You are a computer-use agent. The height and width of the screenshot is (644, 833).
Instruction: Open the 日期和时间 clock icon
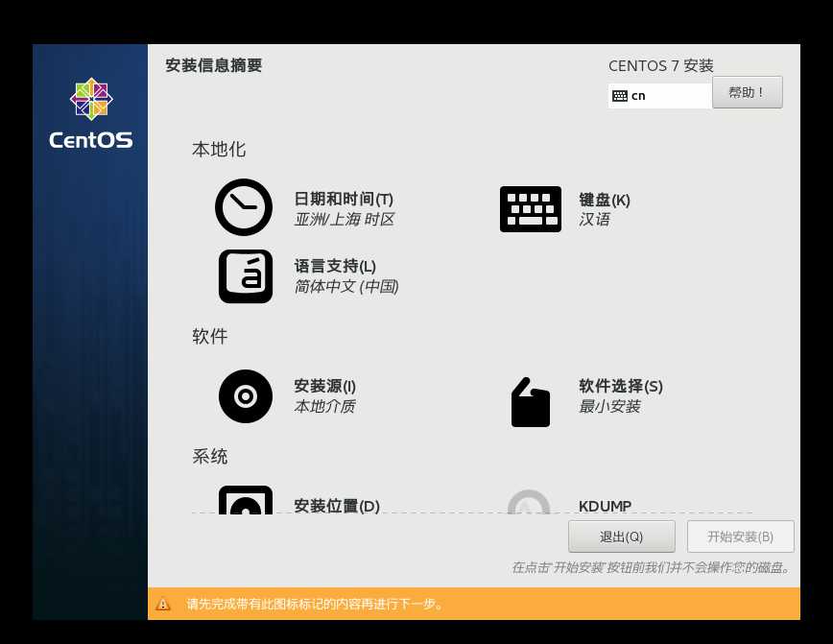[243, 206]
